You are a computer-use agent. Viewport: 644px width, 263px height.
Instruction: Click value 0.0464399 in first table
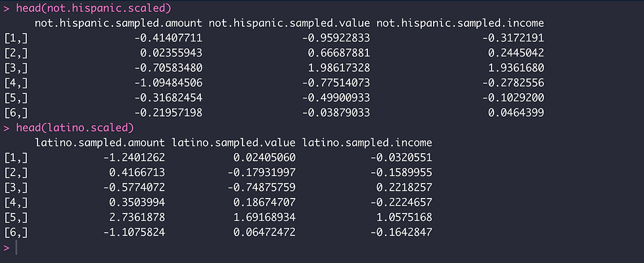pos(517,113)
